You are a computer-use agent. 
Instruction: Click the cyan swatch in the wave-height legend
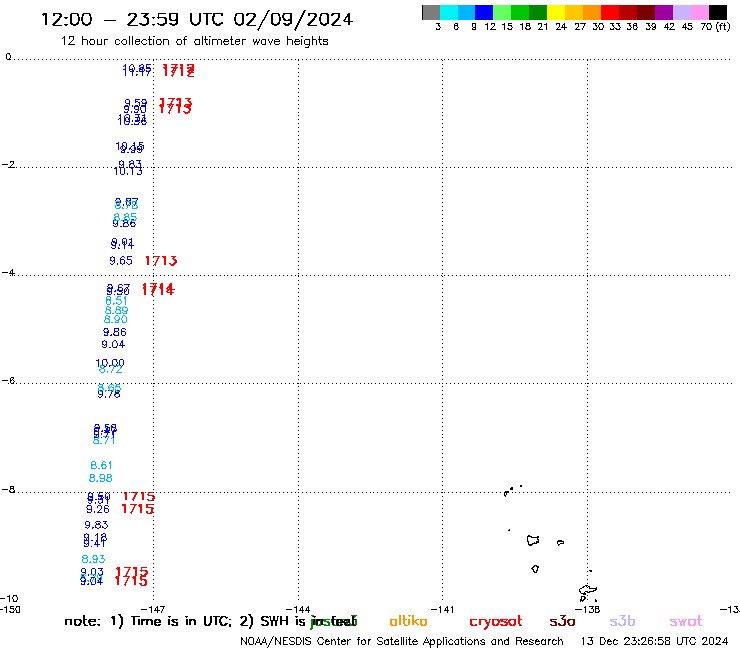[x=448, y=12]
